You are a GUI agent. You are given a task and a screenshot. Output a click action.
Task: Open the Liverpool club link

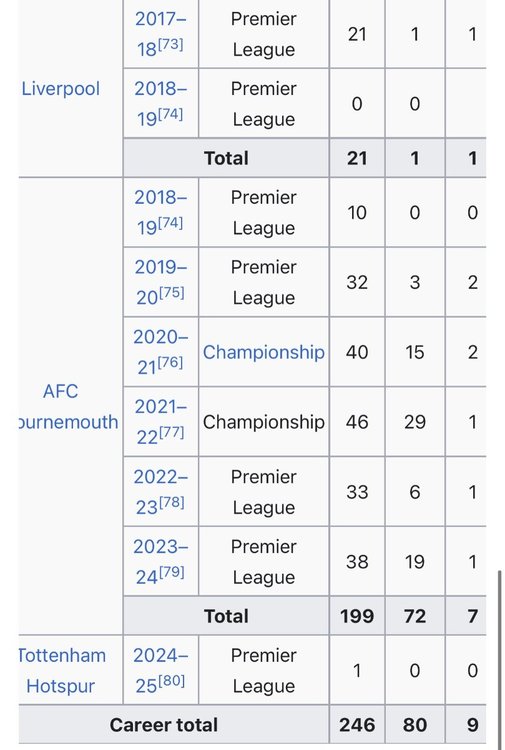tap(61, 89)
